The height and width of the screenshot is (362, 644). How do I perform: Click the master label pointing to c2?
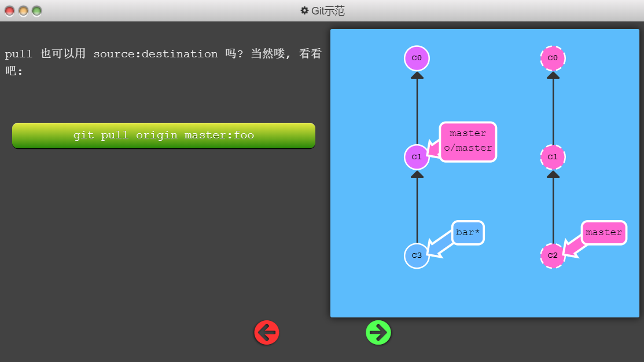point(603,233)
